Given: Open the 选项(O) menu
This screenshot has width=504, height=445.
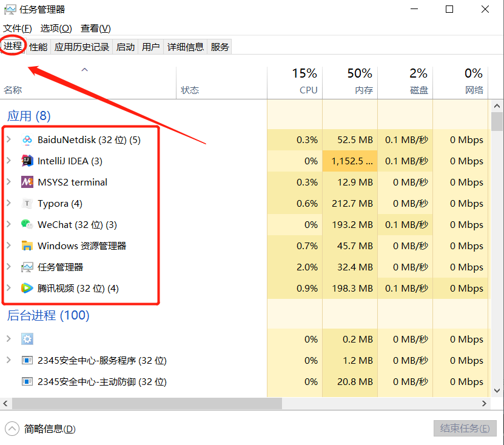Looking at the screenshot, I should [x=56, y=28].
